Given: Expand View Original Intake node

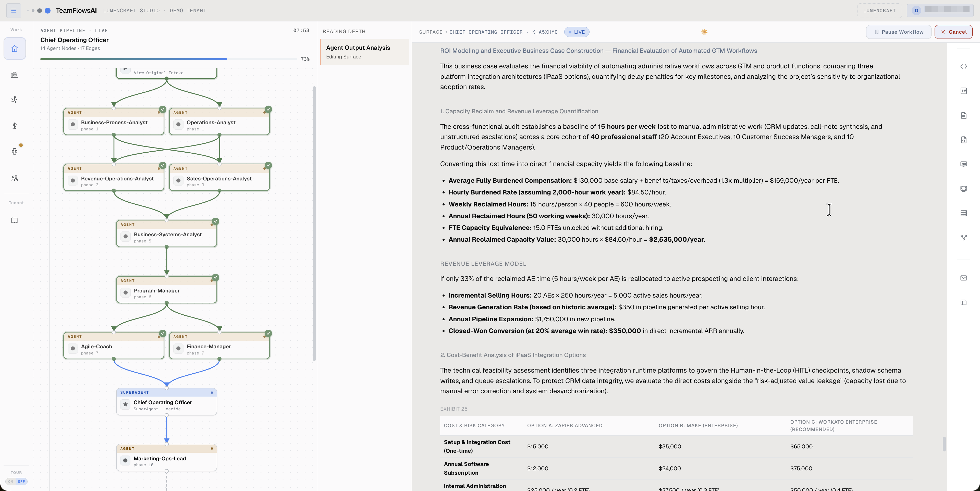Looking at the screenshot, I should tap(167, 73).
